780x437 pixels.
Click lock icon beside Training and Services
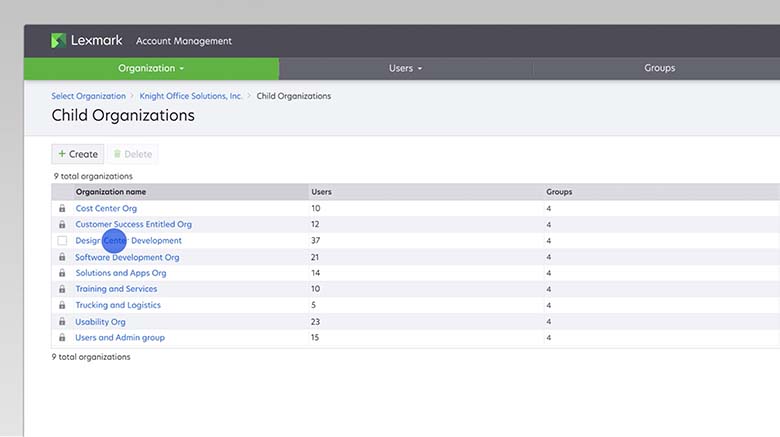point(62,289)
